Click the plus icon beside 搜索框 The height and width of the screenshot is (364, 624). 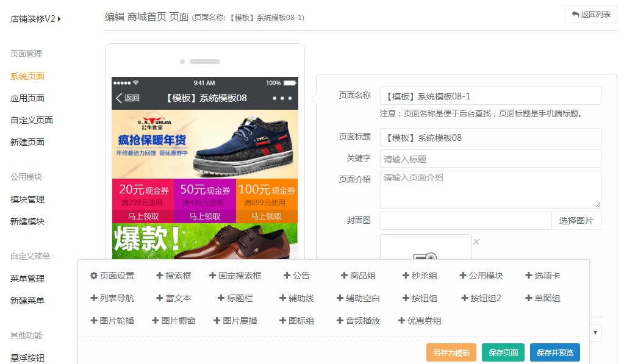click(x=160, y=276)
